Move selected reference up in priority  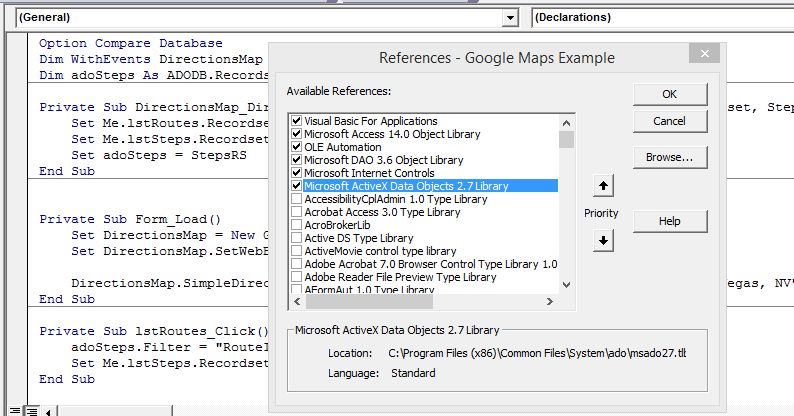(603, 187)
